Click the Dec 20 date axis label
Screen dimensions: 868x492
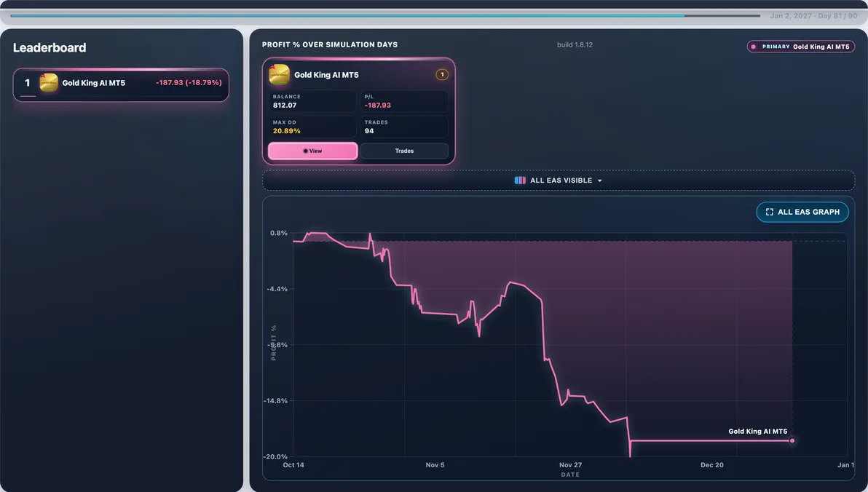pos(712,465)
